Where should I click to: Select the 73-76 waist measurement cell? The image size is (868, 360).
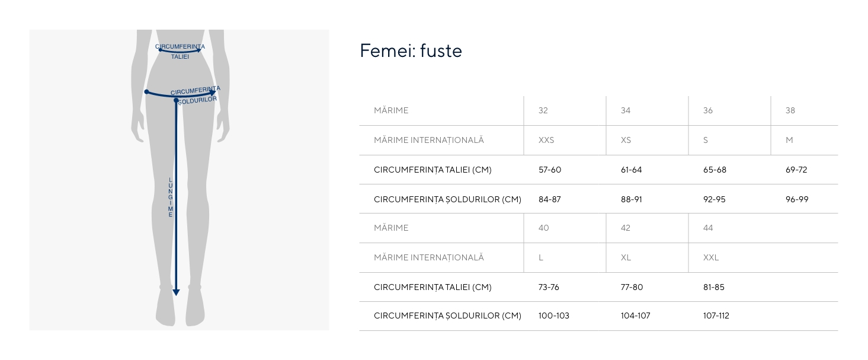click(549, 288)
